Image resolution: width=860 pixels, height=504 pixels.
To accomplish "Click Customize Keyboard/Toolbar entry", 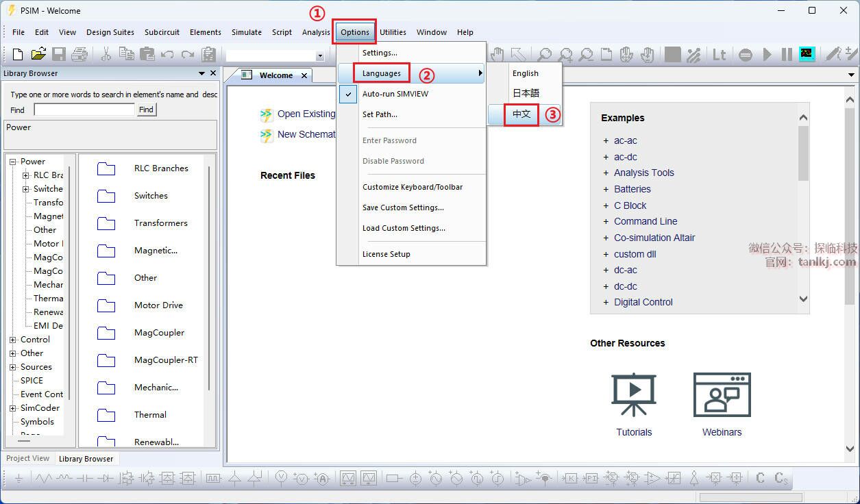I will click(411, 187).
